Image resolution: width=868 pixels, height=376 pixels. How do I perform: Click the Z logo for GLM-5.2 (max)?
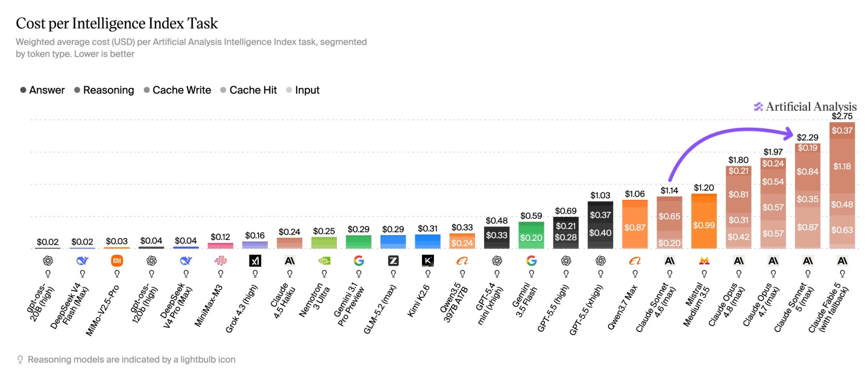coord(393,261)
